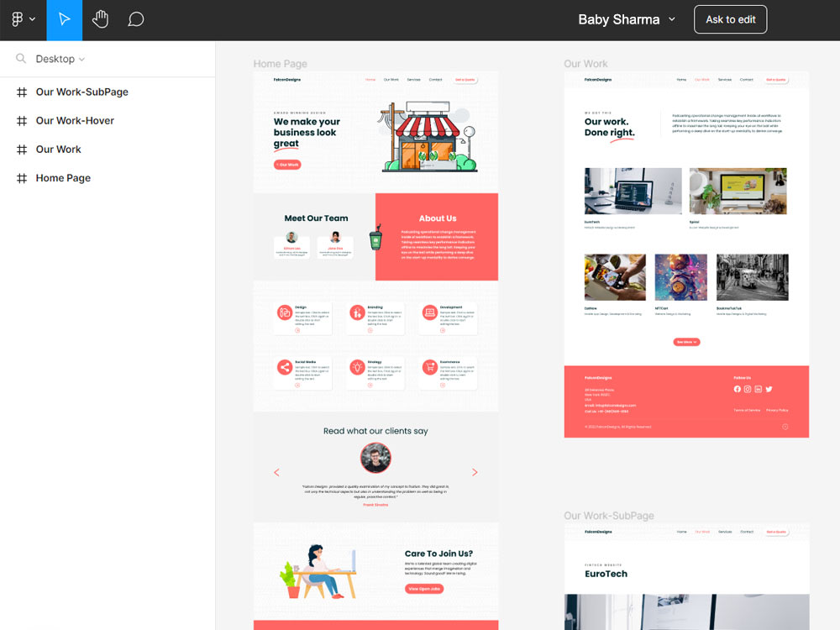The width and height of the screenshot is (840, 630).
Task: Click the Care To Join Us heading
Action: coord(438,554)
